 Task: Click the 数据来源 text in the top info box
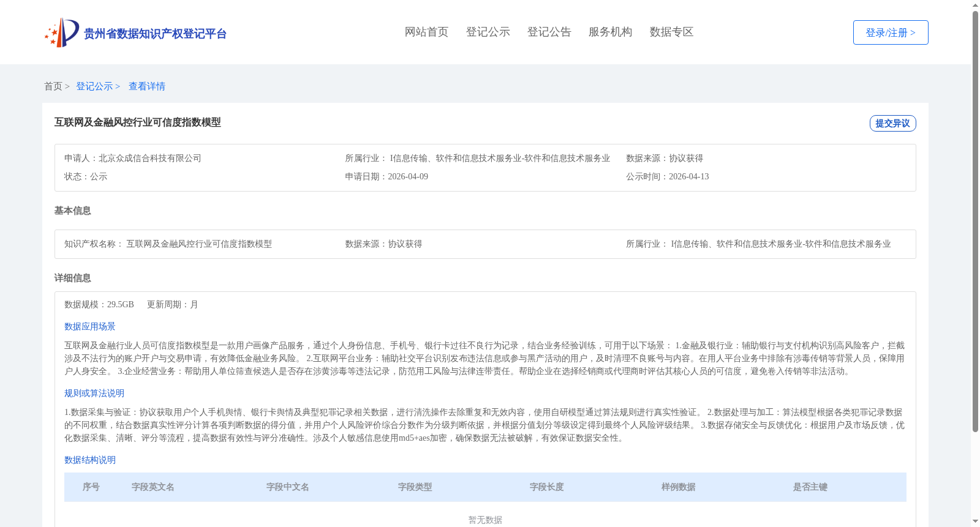pos(665,158)
